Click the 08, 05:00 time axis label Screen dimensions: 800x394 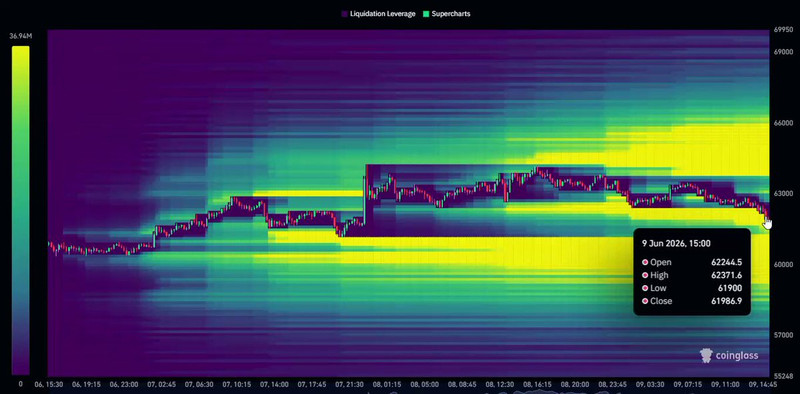[x=424, y=384]
